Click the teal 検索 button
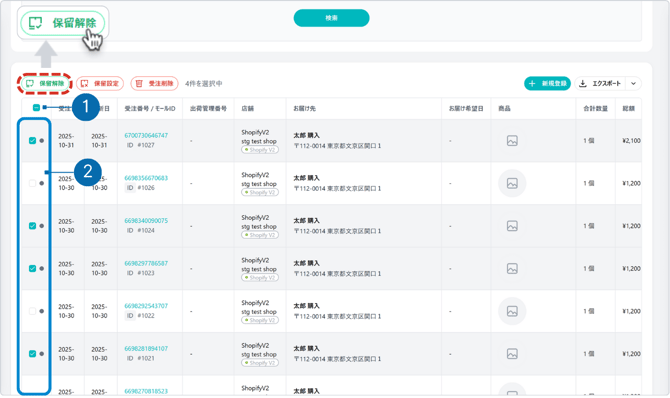670x398 pixels. click(332, 18)
